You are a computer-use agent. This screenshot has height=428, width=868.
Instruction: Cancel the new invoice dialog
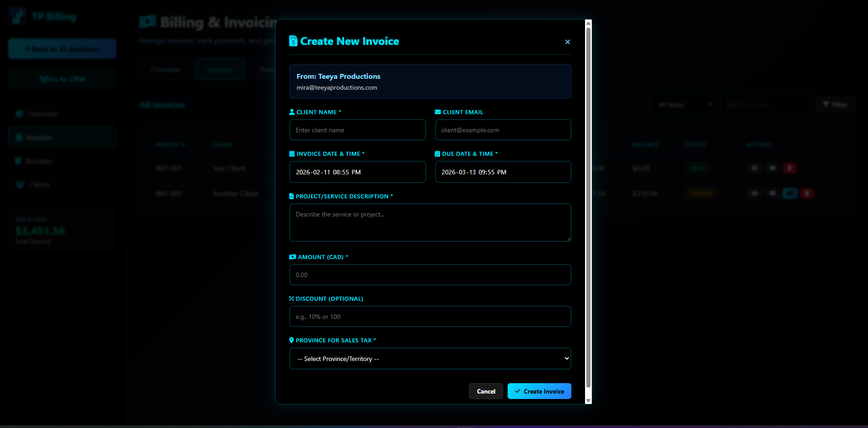pos(485,391)
